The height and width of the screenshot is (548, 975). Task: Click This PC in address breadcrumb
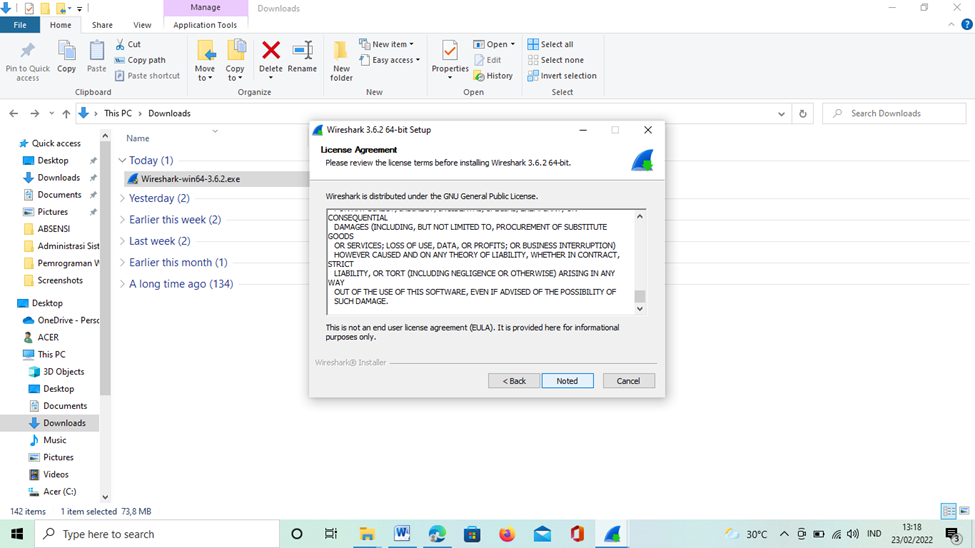[x=118, y=113]
